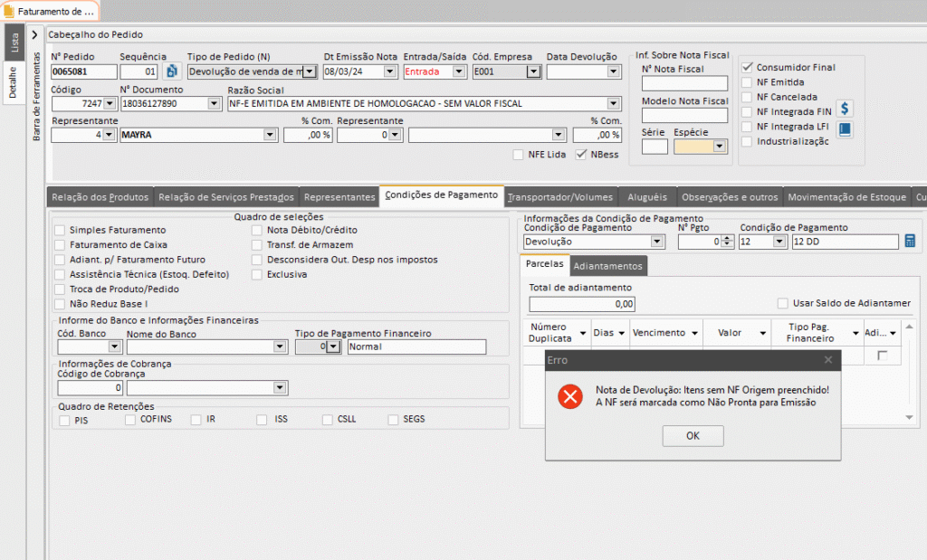Click OK in the Erro dialog
The height and width of the screenshot is (560, 927).
[693, 435]
